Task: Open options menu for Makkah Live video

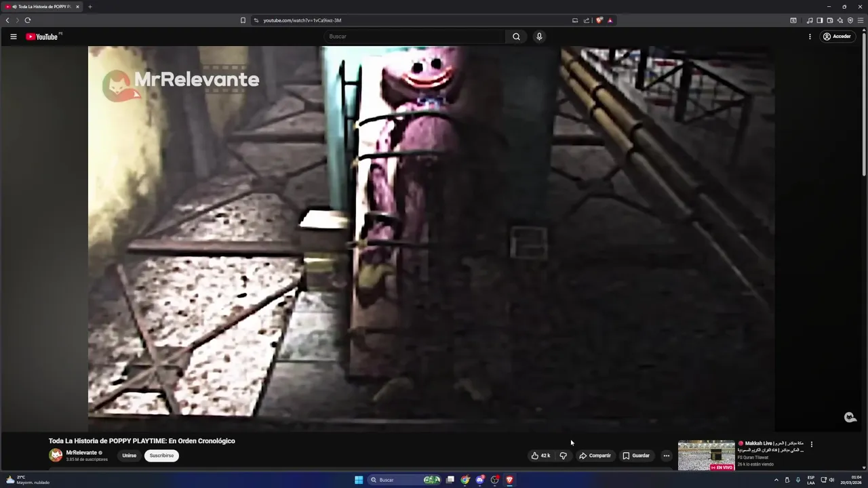Action: click(811, 445)
